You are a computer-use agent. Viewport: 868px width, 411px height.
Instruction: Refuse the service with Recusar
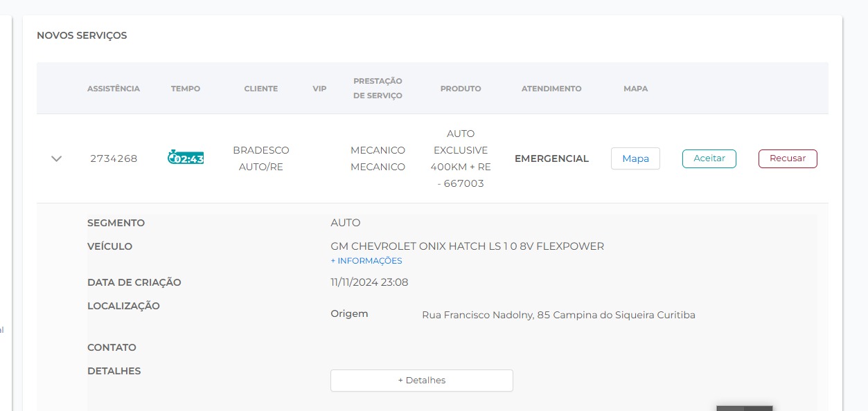[x=788, y=158]
